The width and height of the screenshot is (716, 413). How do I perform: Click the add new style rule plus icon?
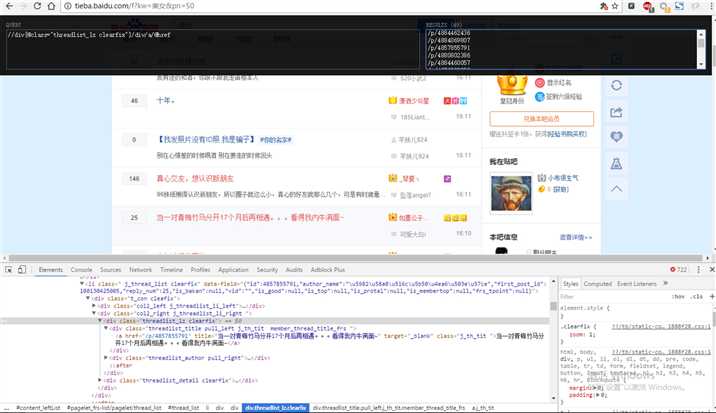[712, 296]
